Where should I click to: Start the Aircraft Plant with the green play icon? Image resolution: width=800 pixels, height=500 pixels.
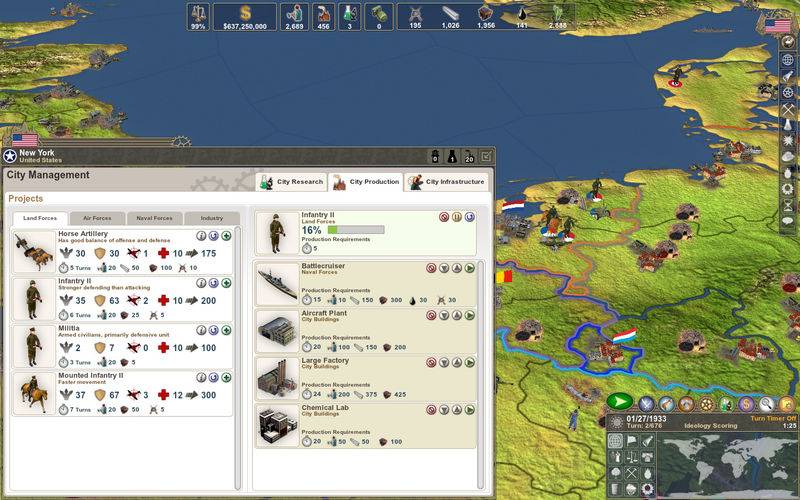click(469, 315)
